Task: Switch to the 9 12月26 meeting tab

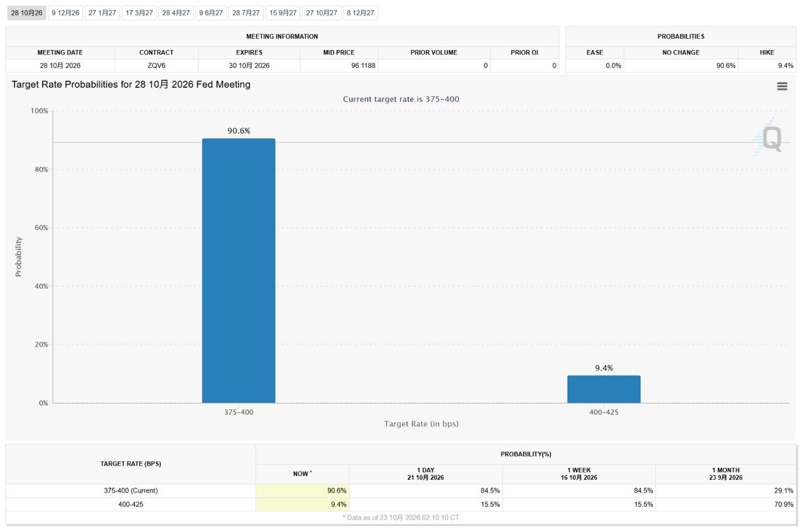Action: pyautogui.click(x=65, y=13)
